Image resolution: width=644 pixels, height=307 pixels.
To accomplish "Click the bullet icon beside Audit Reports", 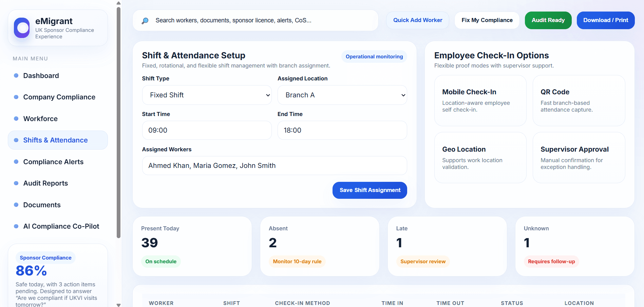I will [16, 183].
